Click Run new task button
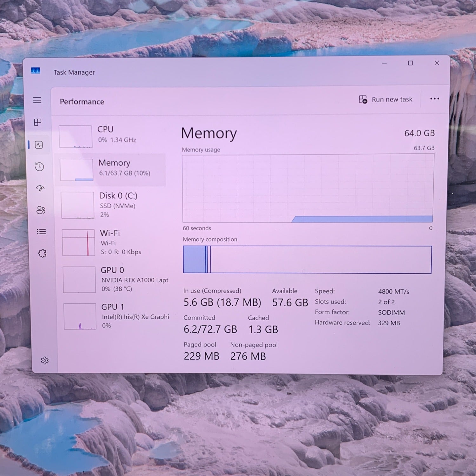Viewport: 476px width, 476px height. 386,100
